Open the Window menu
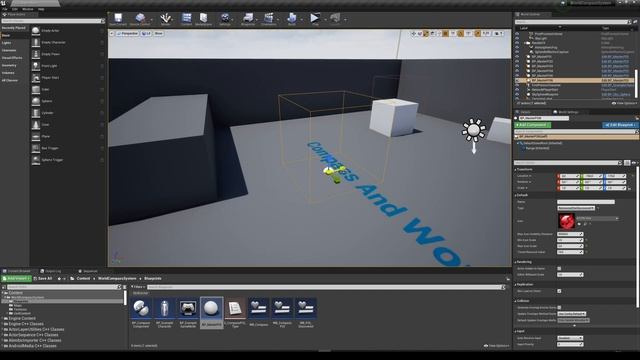The height and width of the screenshot is (360, 640). point(28,9)
